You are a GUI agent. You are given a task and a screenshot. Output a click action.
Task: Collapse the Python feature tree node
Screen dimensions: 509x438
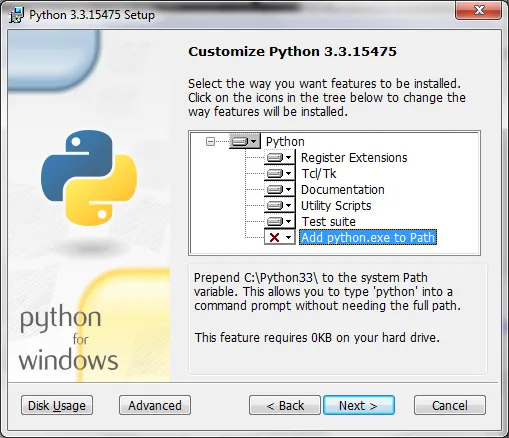(x=210, y=142)
